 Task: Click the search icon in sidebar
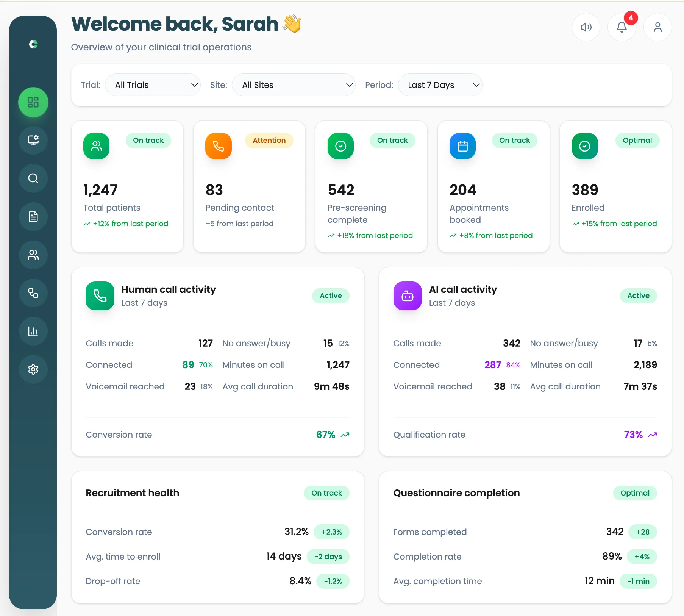point(33,178)
